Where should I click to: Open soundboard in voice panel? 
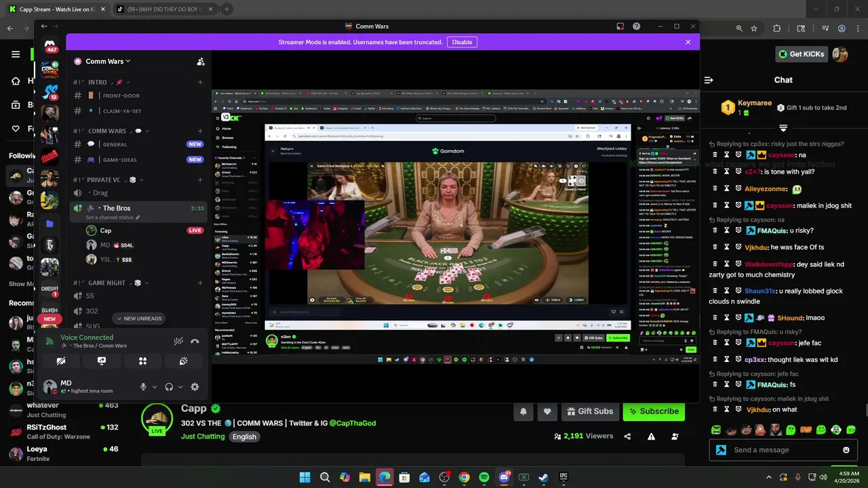pos(183,361)
